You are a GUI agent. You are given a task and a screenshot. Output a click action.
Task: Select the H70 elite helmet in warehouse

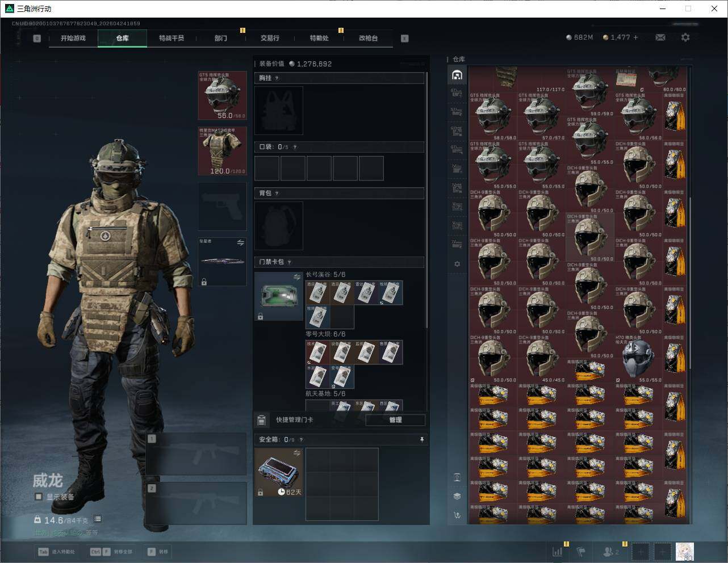point(638,358)
